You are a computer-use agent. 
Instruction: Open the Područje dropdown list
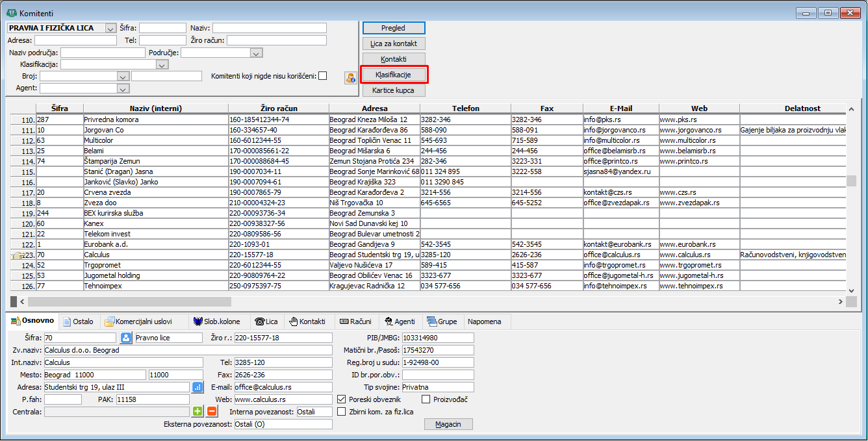click(x=256, y=53)
